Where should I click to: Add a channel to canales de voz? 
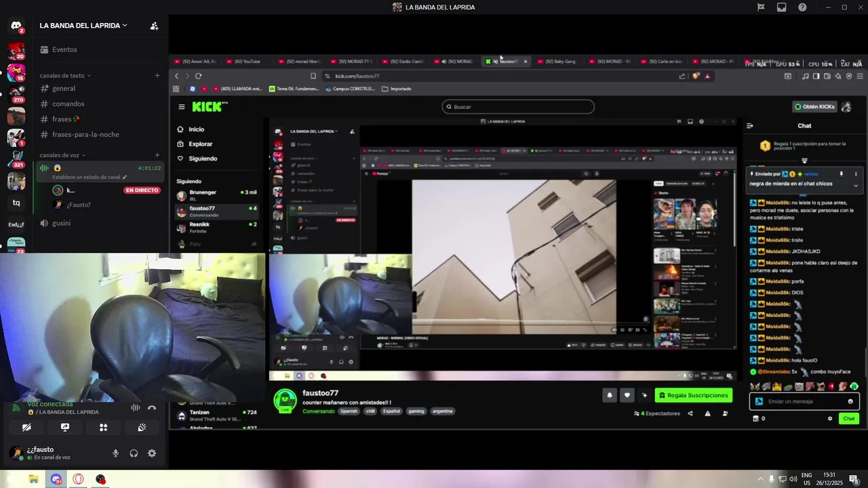(157, 155)
